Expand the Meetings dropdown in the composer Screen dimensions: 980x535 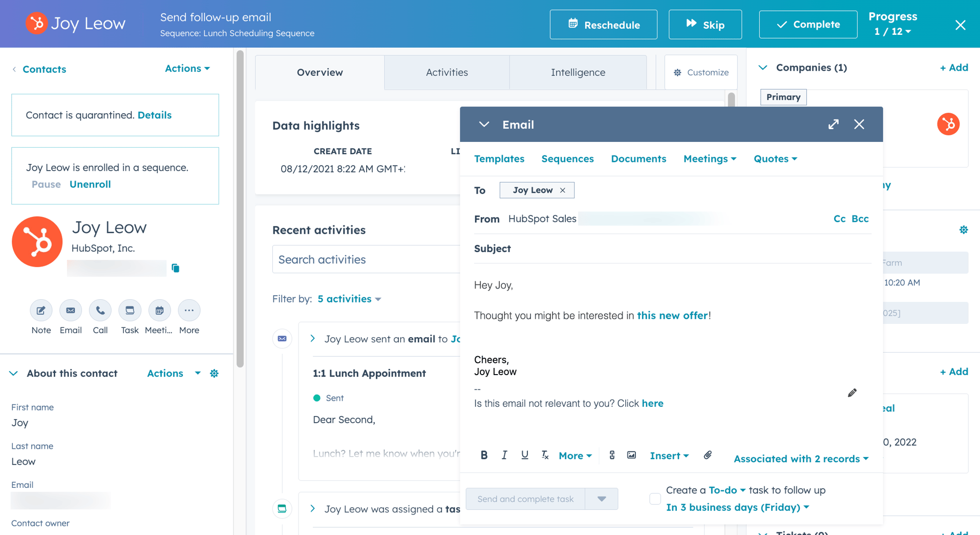pyautogui.click(x=710, y=159)
